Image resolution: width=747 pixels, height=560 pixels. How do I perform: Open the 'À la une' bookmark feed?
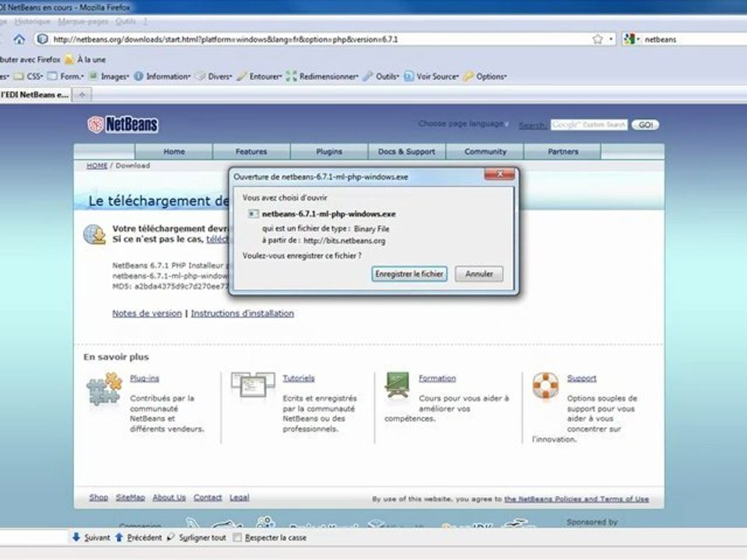click(86, 60)
